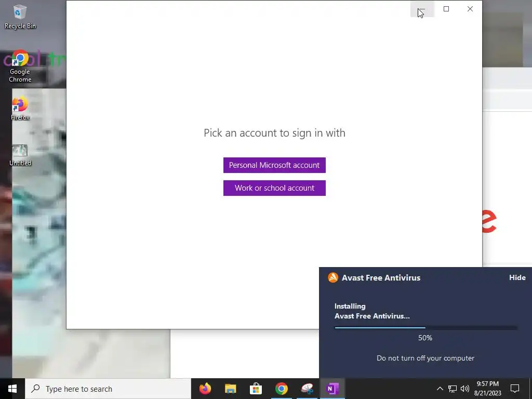The height and width of the screenshot is (399, 532).
Task: Click the '50%' progress text
Action: [425, 338]
